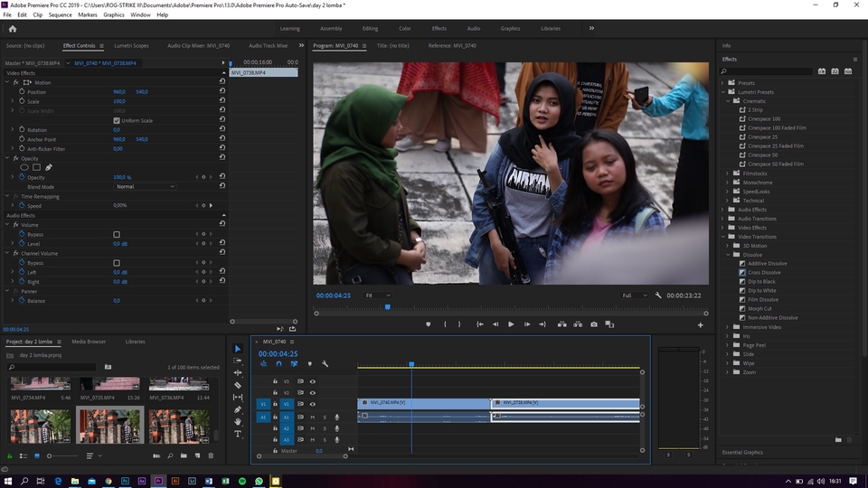868x488 pixels.
Task: Click the Extract button in Program monitor
Action: coord(578,324)
